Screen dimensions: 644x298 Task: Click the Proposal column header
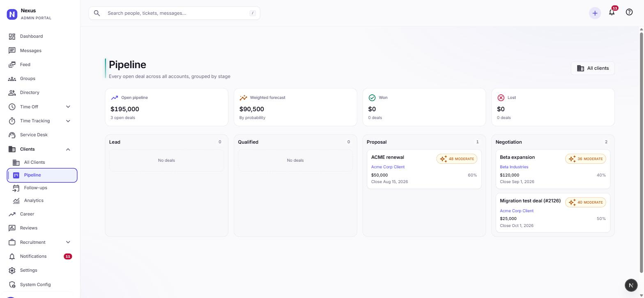[377, 142]
